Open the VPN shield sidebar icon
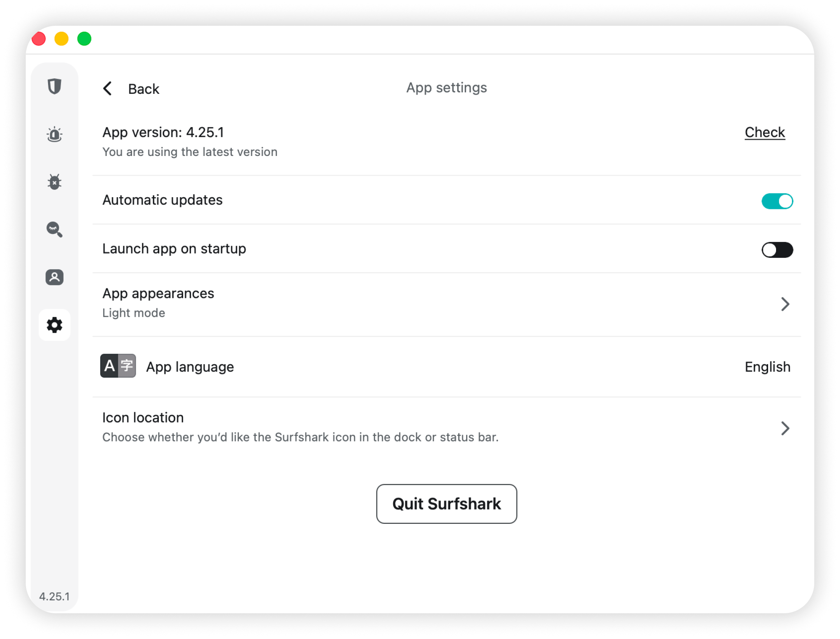Viewport: 840px width, 639px height. pos(54,86)
